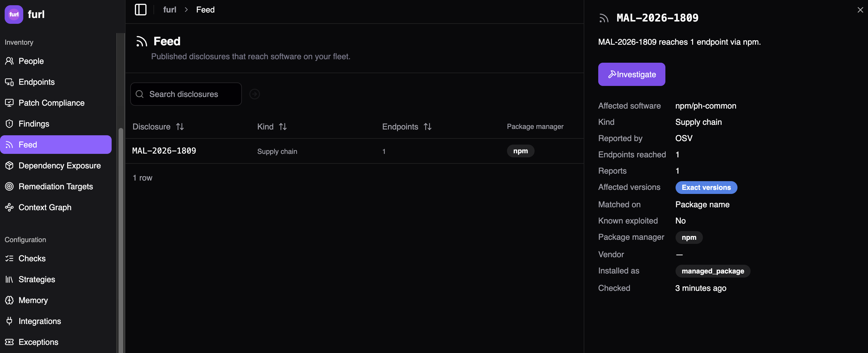Click the detail panel RSS icon

point(603,18)
